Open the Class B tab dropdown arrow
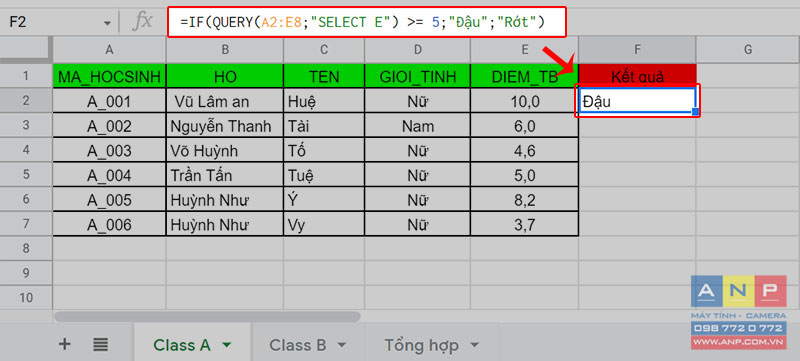 coord(341,345)
